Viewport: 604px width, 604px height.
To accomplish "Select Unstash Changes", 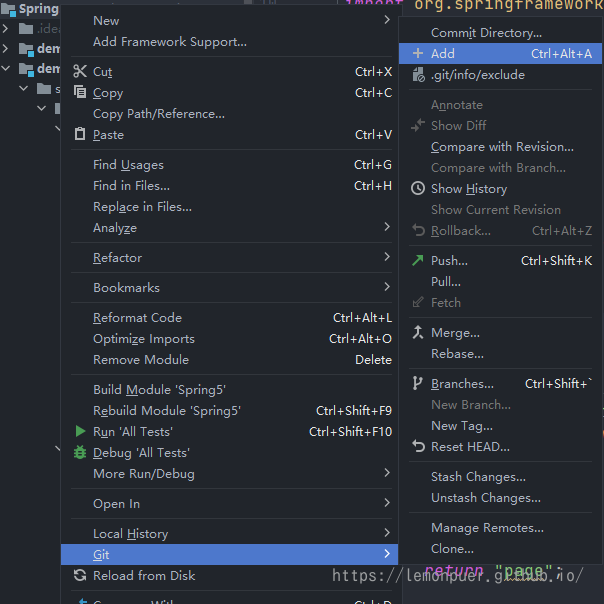I will coord(500,497).
